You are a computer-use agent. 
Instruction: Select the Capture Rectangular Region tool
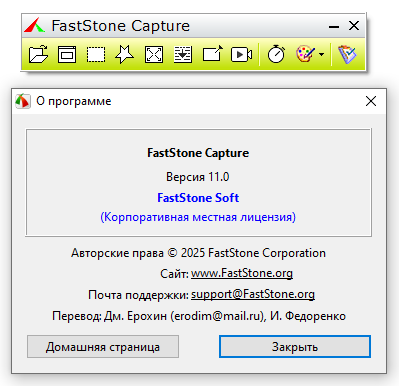[96, 54]
